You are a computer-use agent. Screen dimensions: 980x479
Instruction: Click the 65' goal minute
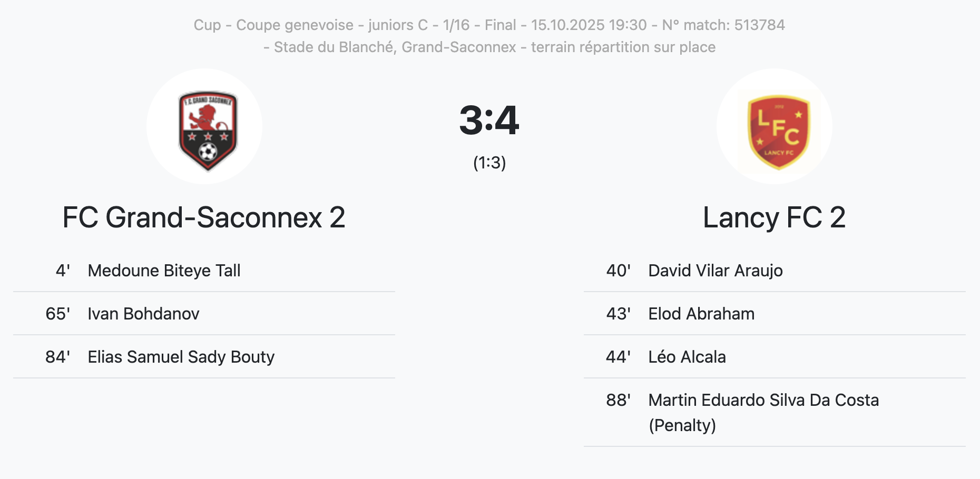click(57, 314)
